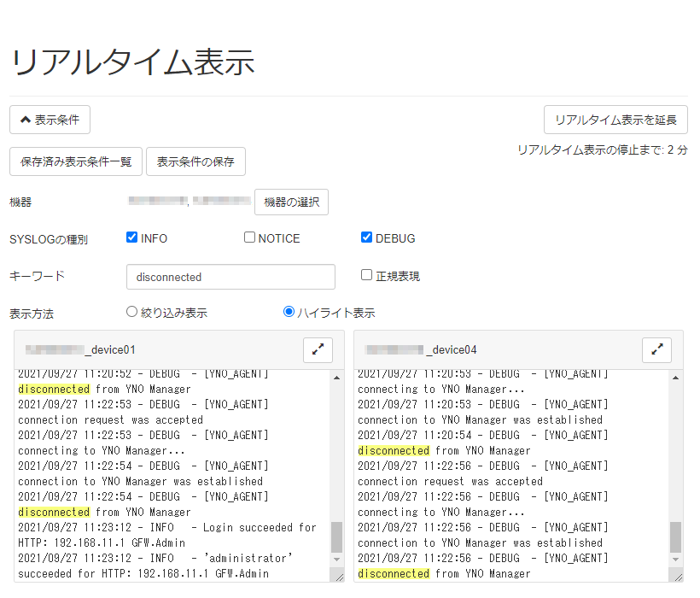This screenshot has width=700, height=598.
Task: Expand device01 log panel to fullscreen
Action: (317, 349)
